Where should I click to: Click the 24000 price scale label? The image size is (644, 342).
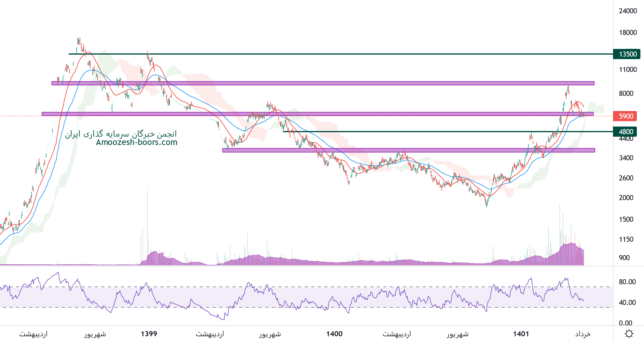point(628,11)
